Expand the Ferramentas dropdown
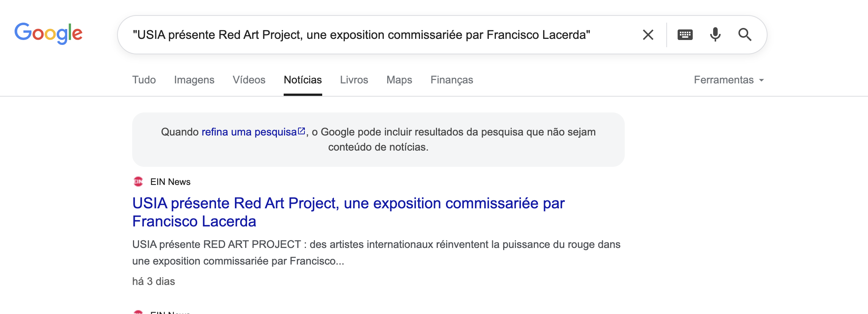The width and height of the screenshot is (868, 314). coord(729,80)
